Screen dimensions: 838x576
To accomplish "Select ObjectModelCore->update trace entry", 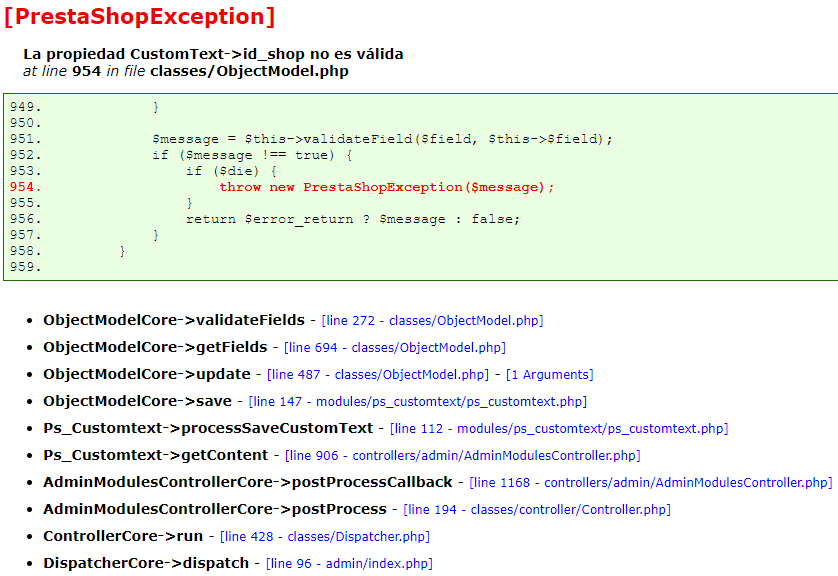I will click(147, 374).
